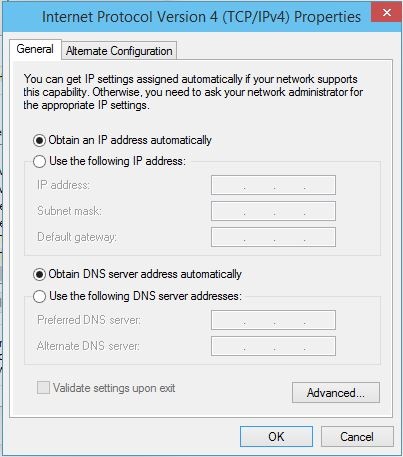Focus the Subnet mask input box
Viewport: 403px width, 457px height.
coord(273,211)
